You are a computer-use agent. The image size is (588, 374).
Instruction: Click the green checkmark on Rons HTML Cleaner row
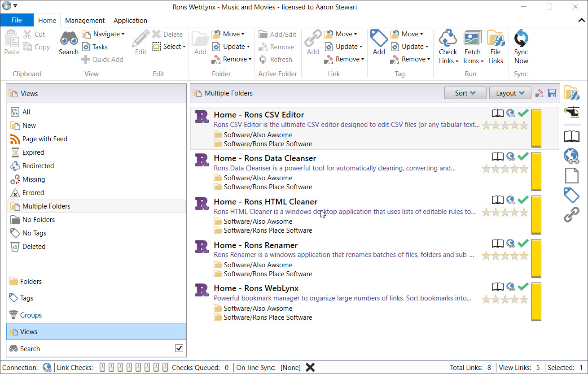[x=523, y=200]
